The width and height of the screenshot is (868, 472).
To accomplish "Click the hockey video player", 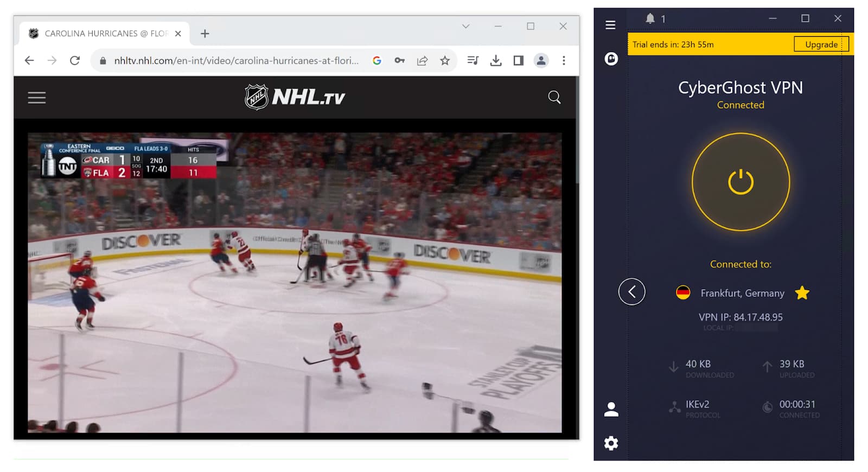I will coord(295,283).
